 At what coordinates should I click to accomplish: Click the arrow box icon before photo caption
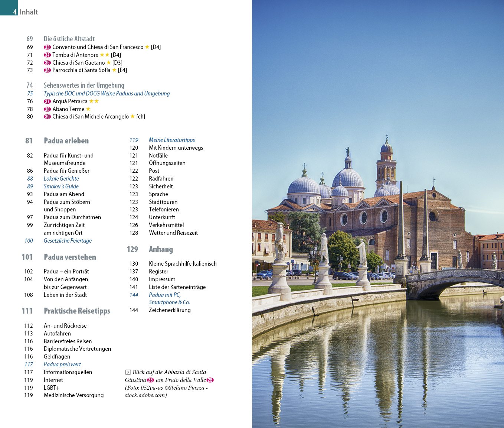pos(128,372)
